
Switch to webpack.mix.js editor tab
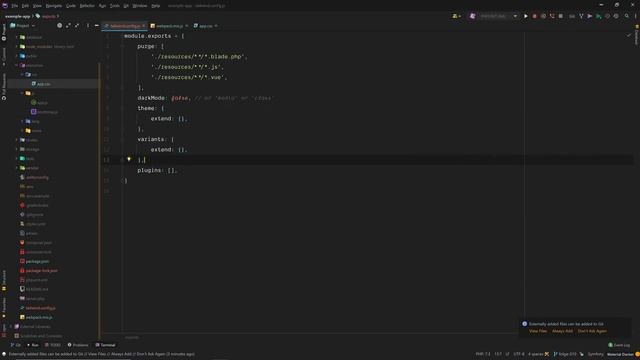tap(169, 26)
